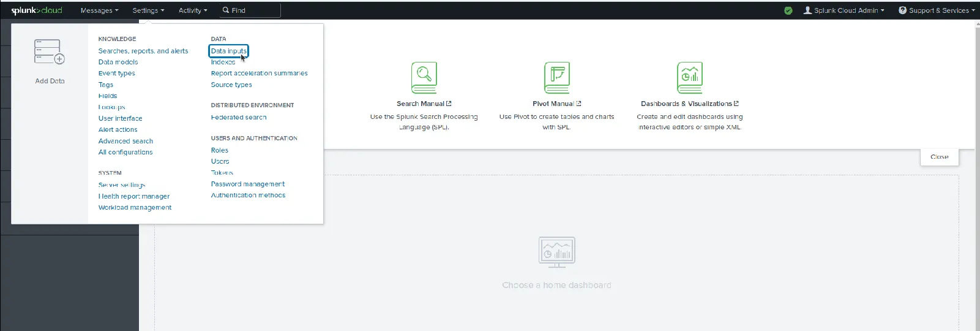Open the Add Data icon
The width and height of the screenshot is (980, 331).
pos(50,52)
